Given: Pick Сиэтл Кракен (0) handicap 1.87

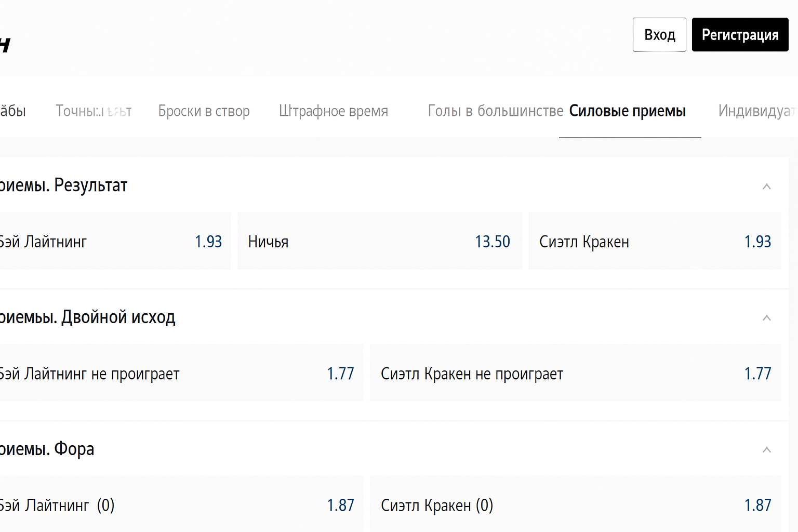Looking at the screenshot, I should [575, 505].
